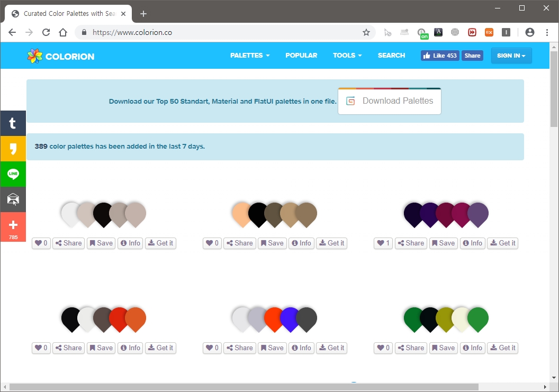Like the green-olive palette with heart
Image resolution: width=559 pixels, height=392 pixels.
coord(383,348)
